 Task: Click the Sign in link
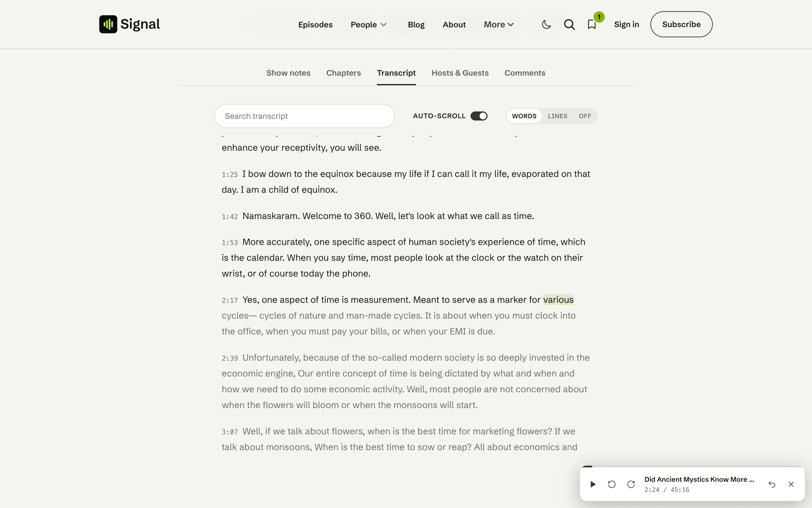(x=626, y=25)
